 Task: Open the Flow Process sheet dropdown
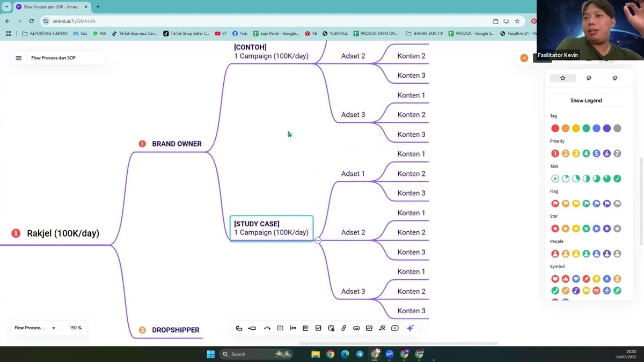click(35, 328)
